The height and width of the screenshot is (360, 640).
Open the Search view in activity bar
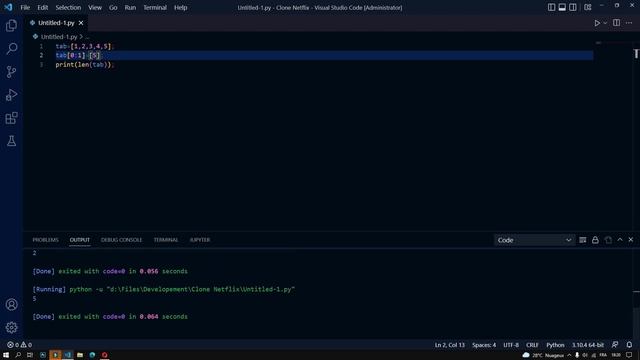tap(11, 49)
